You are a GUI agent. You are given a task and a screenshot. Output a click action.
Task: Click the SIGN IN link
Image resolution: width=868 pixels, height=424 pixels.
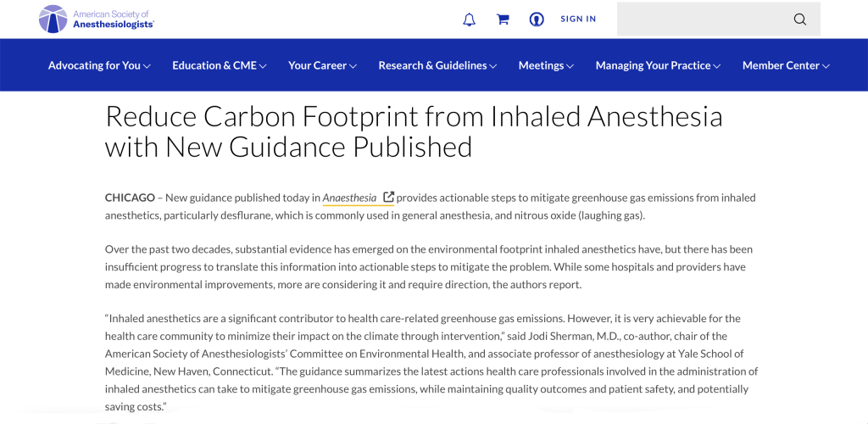pyautogui.click(x=578, y=20)
